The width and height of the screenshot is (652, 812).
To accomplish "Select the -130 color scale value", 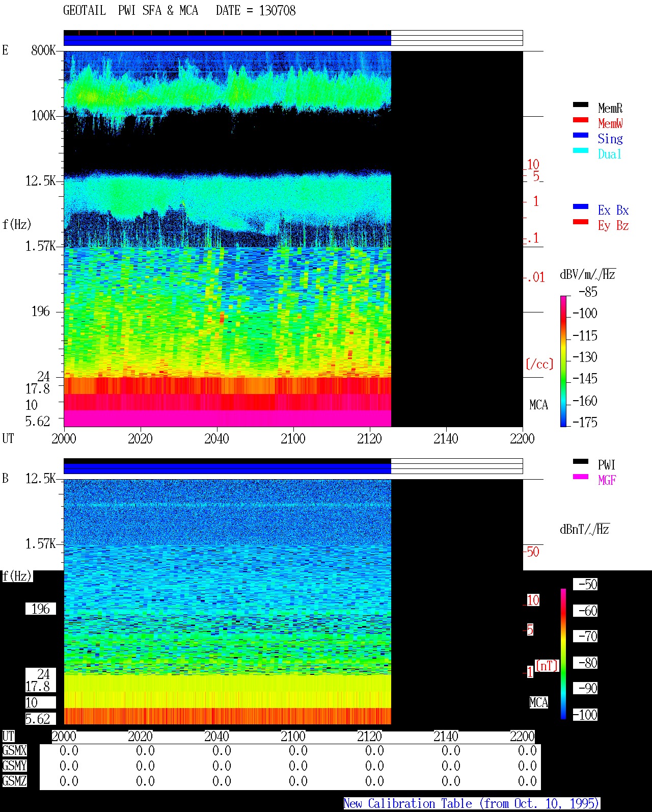I will point(585,357).
